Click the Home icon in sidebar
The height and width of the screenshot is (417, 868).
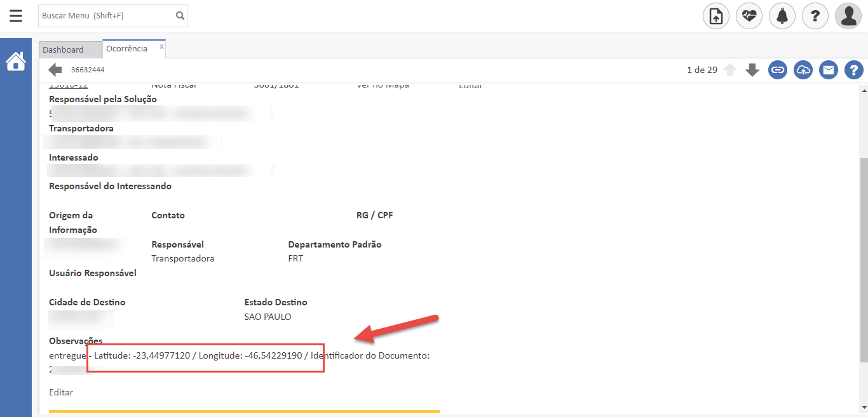[16, 62]
